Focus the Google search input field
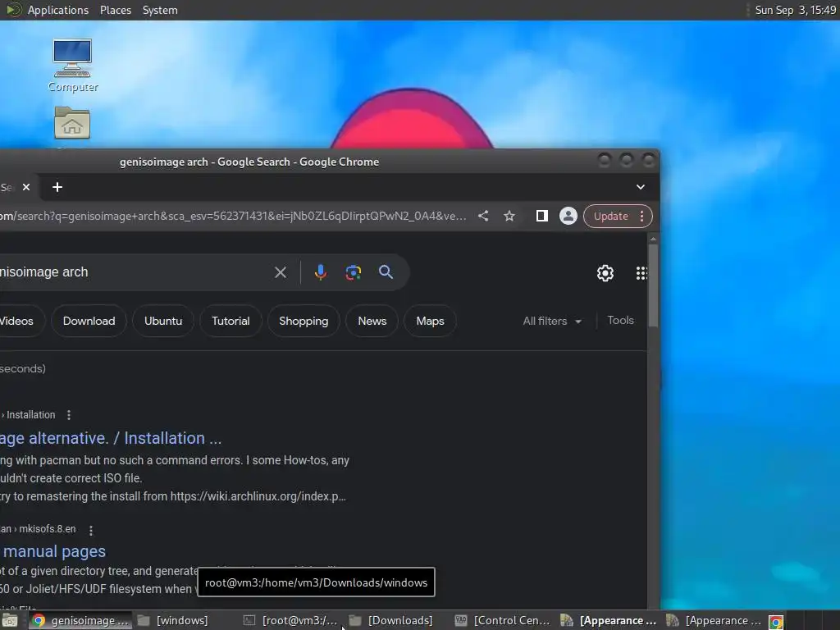This screenshot has width=840, height=630. [134, 272]
